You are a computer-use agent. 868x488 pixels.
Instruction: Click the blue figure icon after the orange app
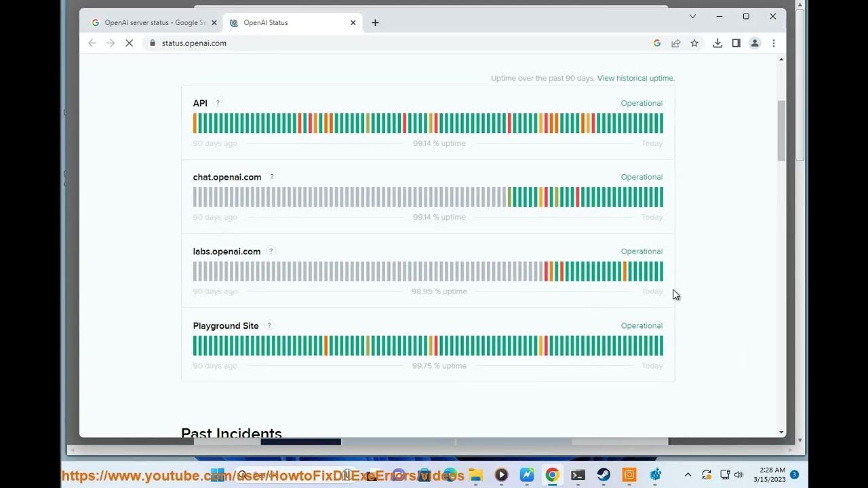655,474
